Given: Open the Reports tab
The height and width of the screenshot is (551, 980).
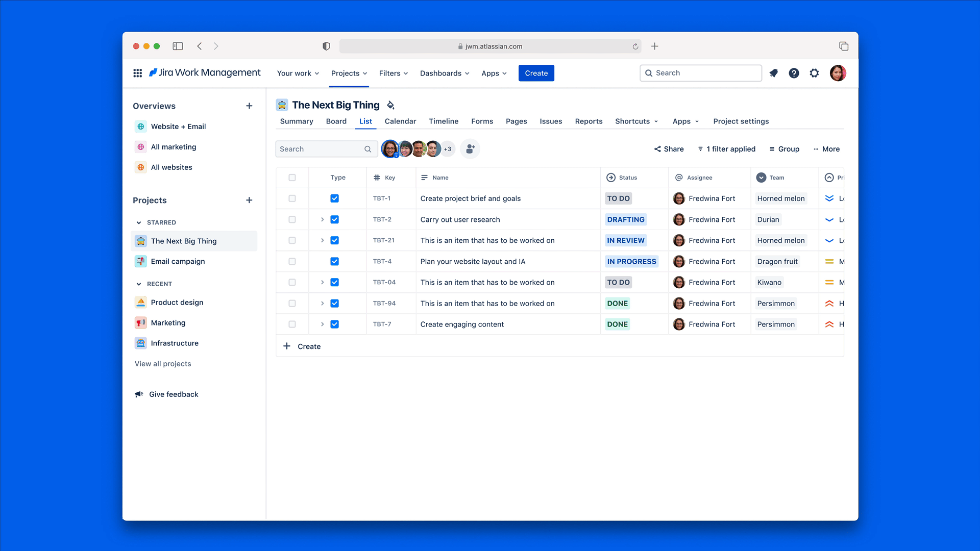Looking at the screenshot, I should point(589,121).
